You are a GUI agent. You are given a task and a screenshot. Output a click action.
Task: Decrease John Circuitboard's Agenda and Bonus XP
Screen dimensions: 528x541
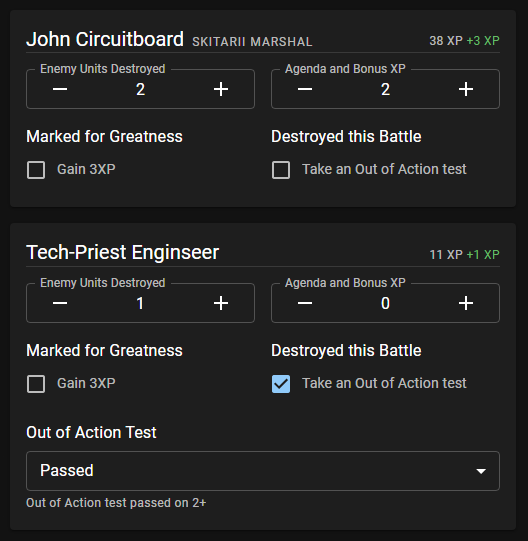[305, 89]
